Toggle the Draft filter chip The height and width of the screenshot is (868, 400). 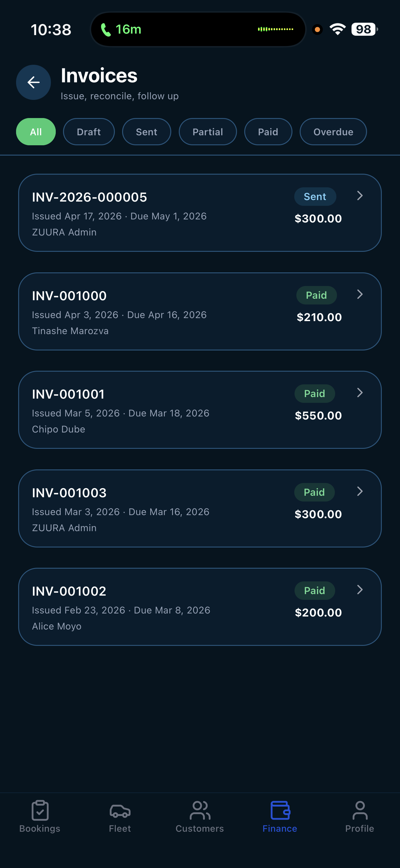pyautogui.click(x=89, y=132)
